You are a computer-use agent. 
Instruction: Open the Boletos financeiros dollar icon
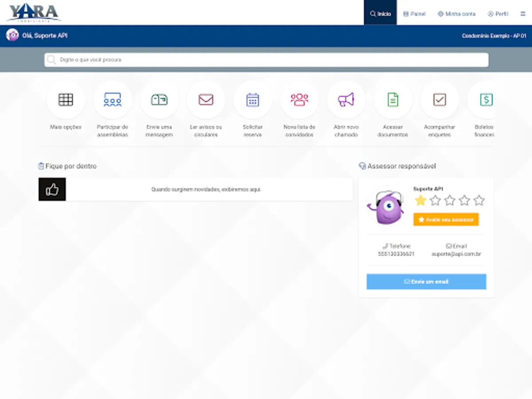(x=486, y=100)
